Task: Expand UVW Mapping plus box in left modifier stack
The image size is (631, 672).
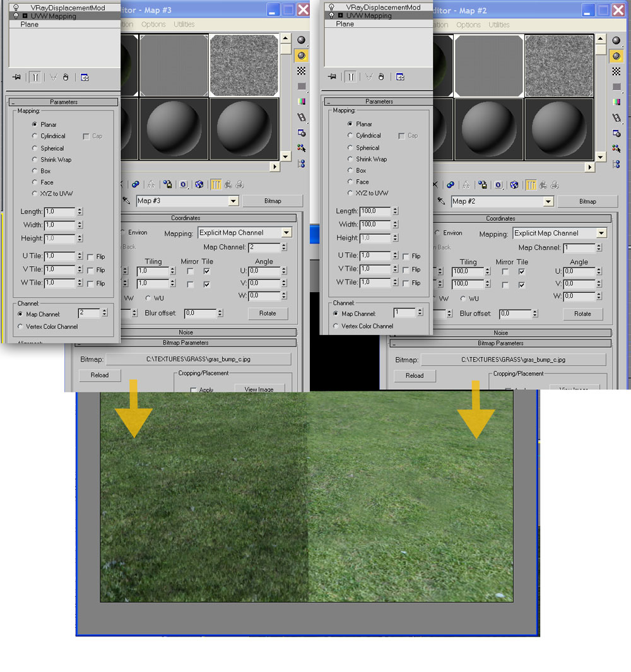Action: pos(25,16)
